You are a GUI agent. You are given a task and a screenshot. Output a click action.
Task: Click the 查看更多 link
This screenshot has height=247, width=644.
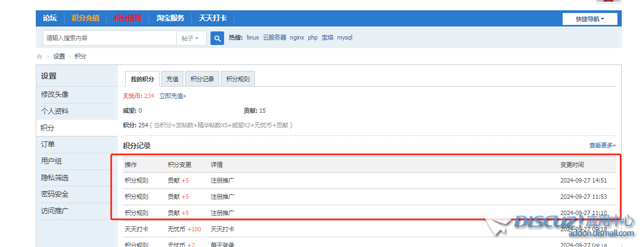602,145
